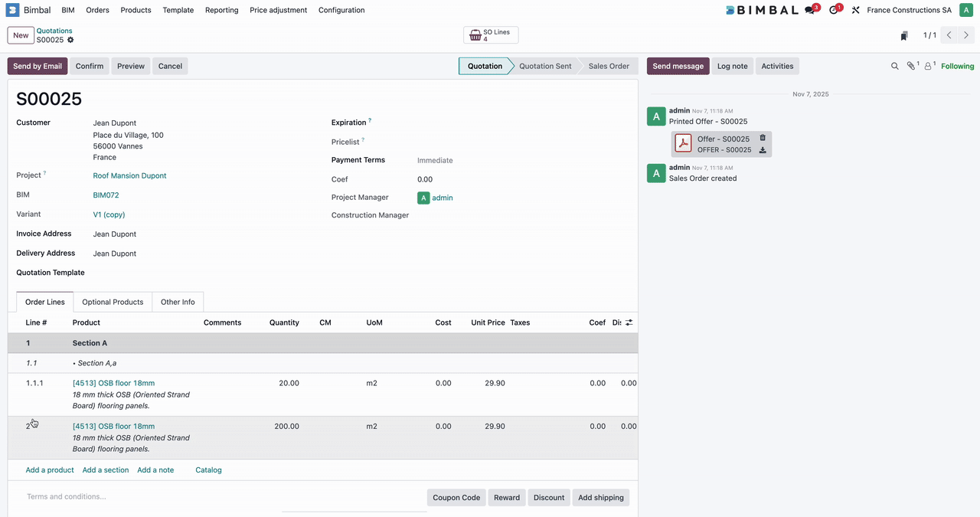Open the Roof Mansion Dupont project link
Screen dimensions: 980x517
point(129,176)
